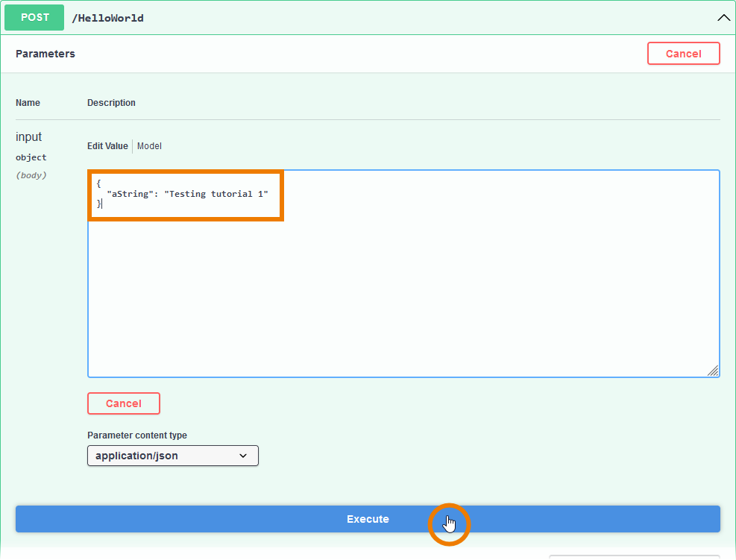Click the green POST method badge
Image resolution: width=736 pixels, height=560 pixels.
tap(34, 18)
